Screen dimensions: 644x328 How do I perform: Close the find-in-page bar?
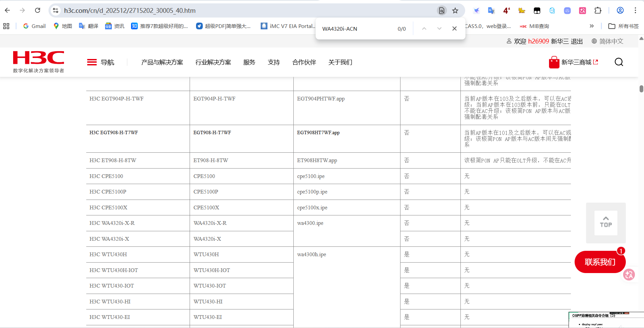(x=454, y=29)
